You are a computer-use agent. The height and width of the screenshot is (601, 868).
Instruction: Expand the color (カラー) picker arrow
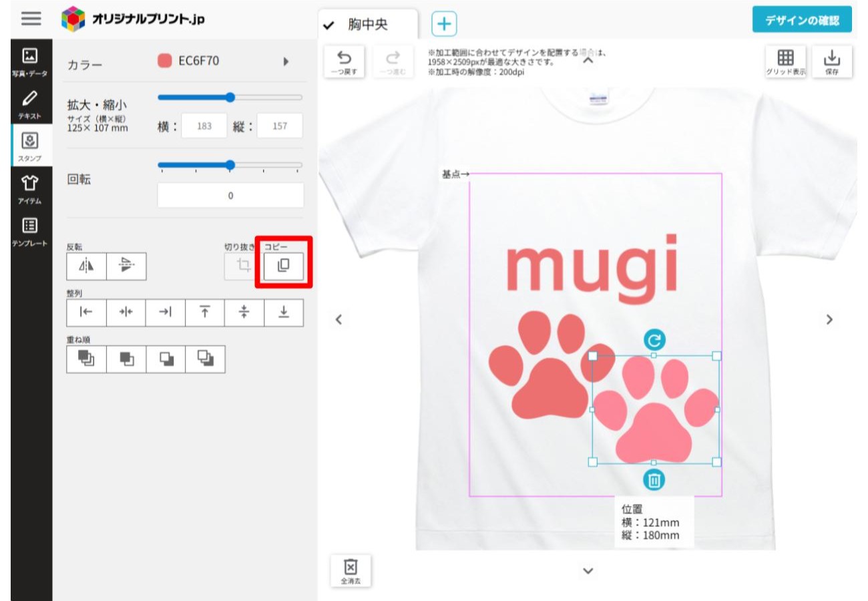286,61
